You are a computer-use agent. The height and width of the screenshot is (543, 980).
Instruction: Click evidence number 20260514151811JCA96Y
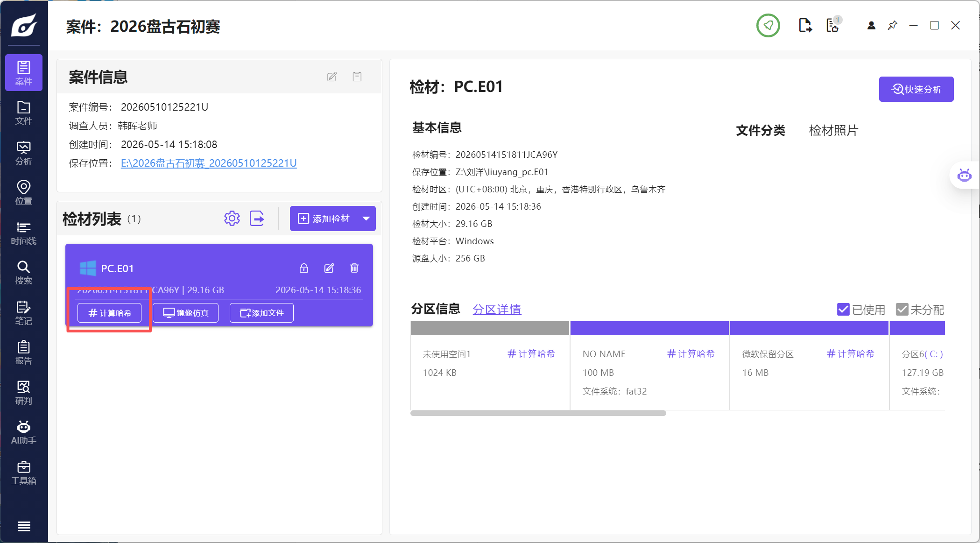point(507,155)
